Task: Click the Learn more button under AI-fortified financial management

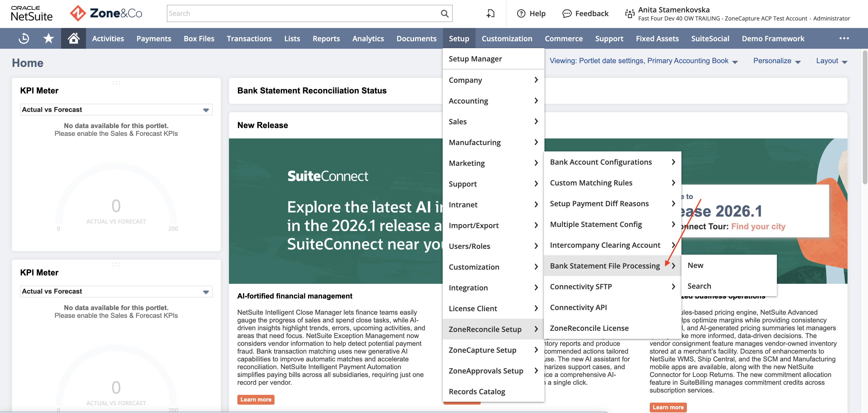Action: (x=256, y=399)
